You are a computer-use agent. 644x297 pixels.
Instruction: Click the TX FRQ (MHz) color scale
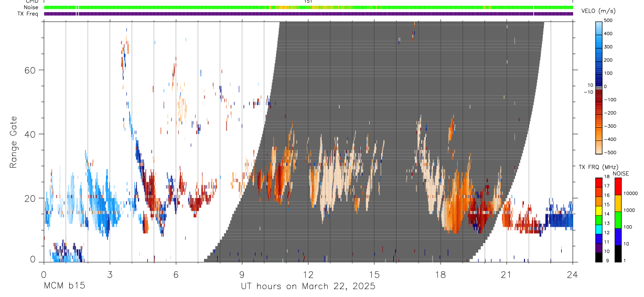tap(599, 219)
